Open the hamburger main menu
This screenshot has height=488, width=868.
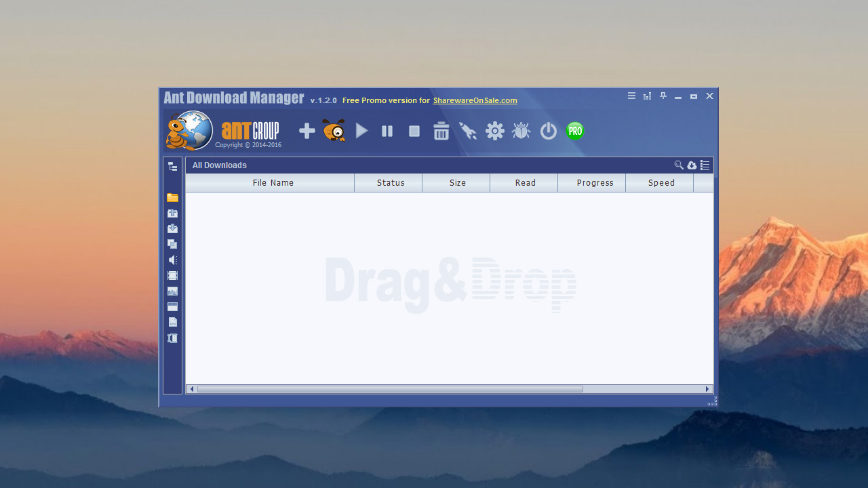(631, 96)
